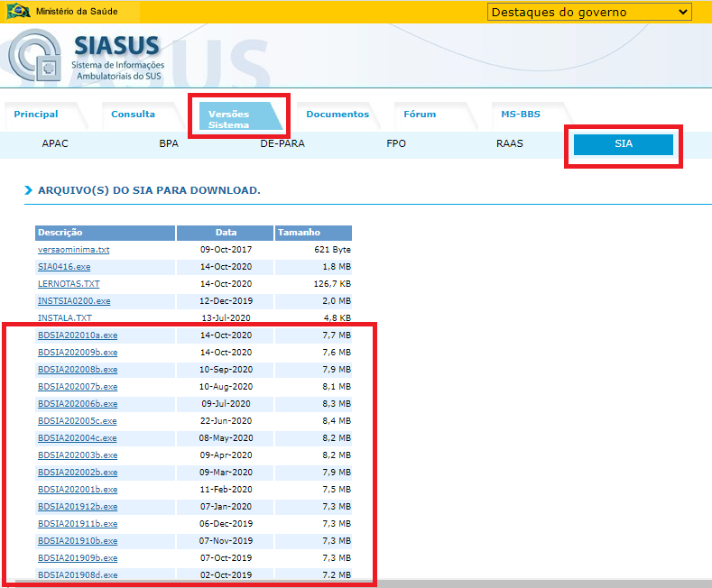Select the Versões Sistema tab

coord(229,119)
